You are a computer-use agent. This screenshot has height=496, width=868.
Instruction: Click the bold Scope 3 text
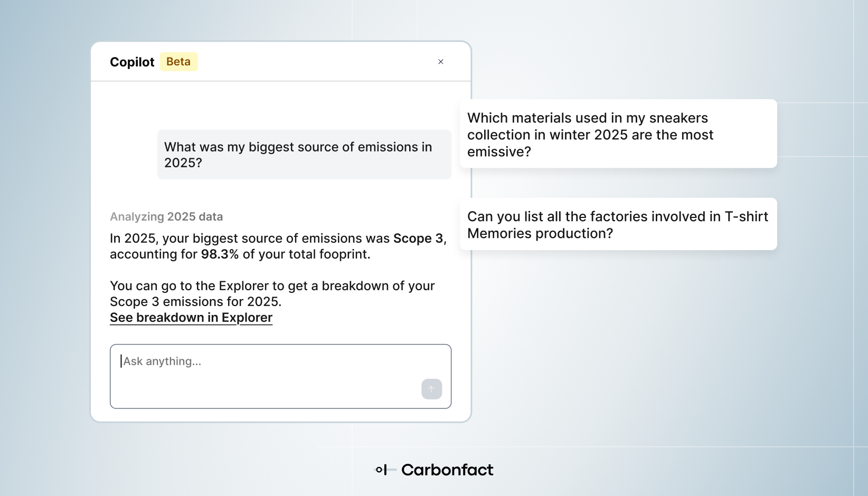click(418, 239)
